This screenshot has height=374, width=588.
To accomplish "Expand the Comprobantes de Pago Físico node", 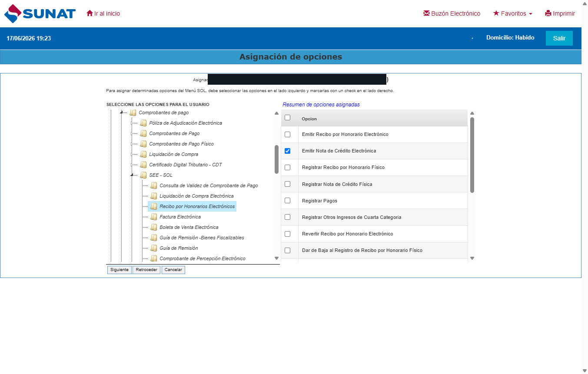I will pyautogui.click(x=132, y=144).
